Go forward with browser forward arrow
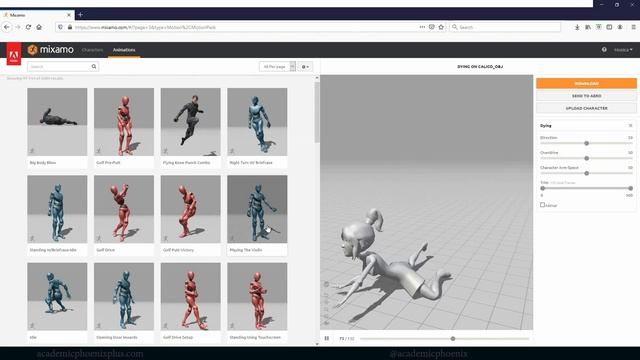640x360 pixels. 18,27
